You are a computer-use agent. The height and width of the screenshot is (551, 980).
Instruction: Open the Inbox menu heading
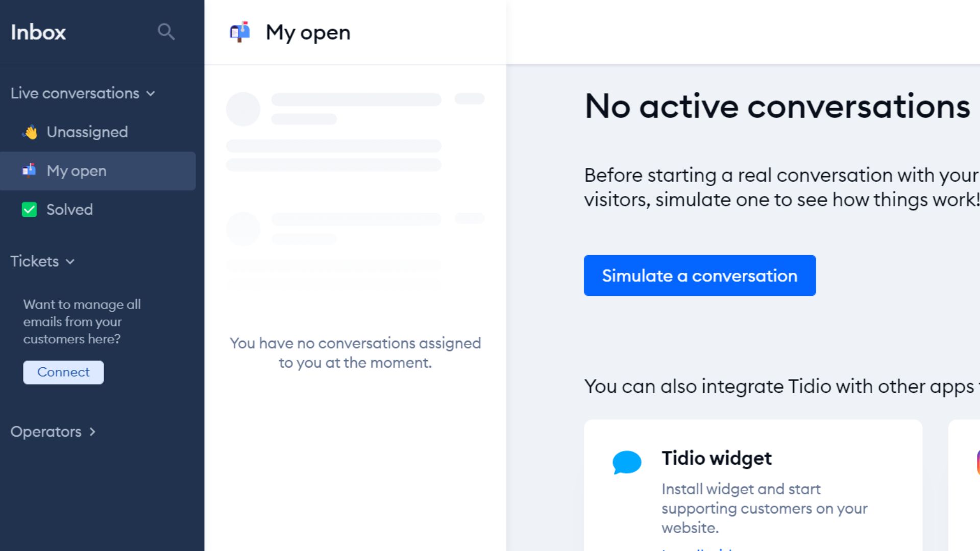(38, 32)
